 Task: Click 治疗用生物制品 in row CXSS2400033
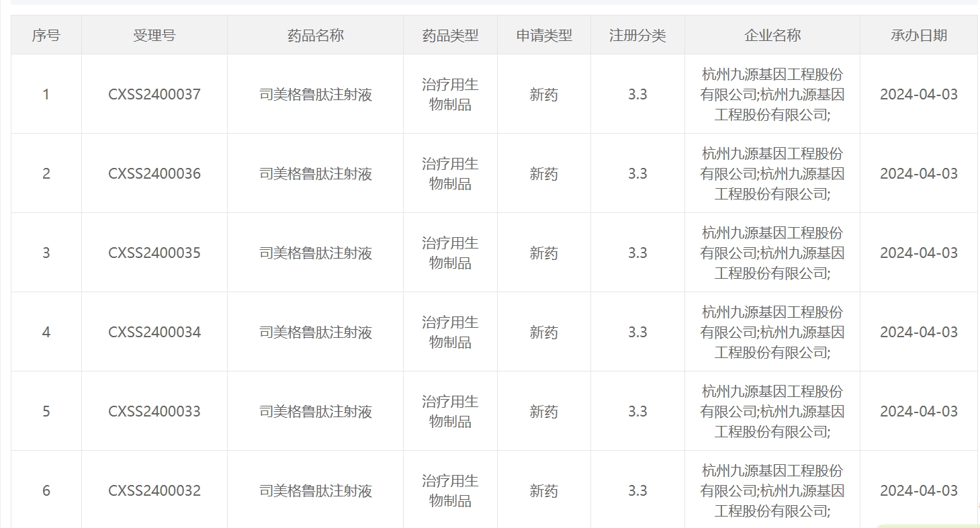(450, 412)
